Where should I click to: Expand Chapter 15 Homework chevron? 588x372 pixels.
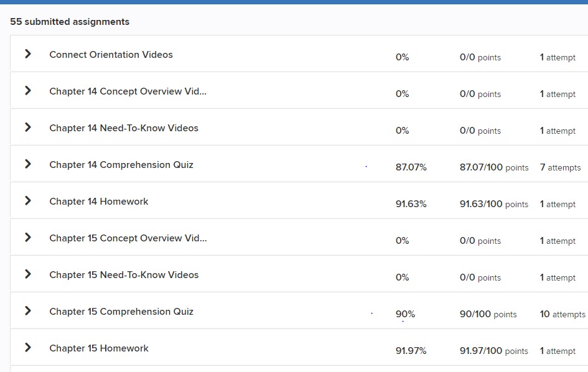click(27, 348)
